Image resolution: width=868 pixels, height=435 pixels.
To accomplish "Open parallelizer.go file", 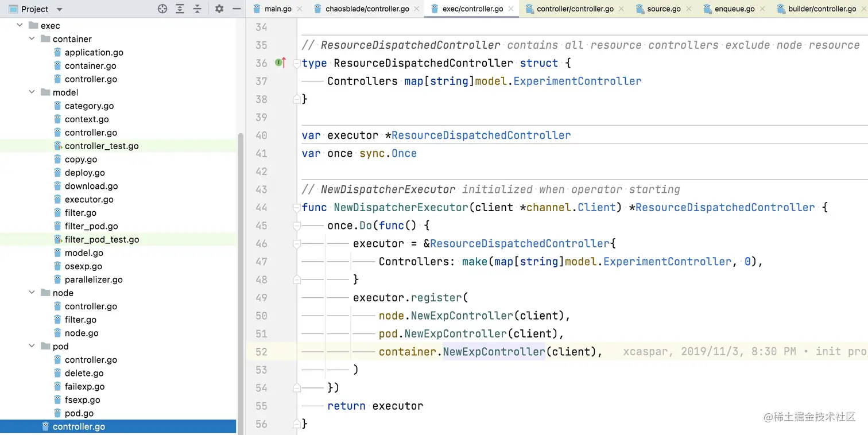I will pos(94,279).
